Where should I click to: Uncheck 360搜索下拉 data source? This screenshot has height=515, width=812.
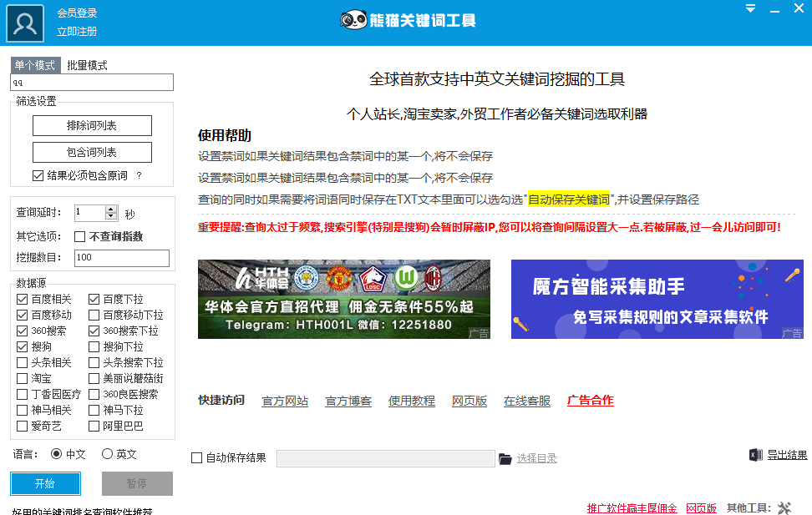(94, 331)
